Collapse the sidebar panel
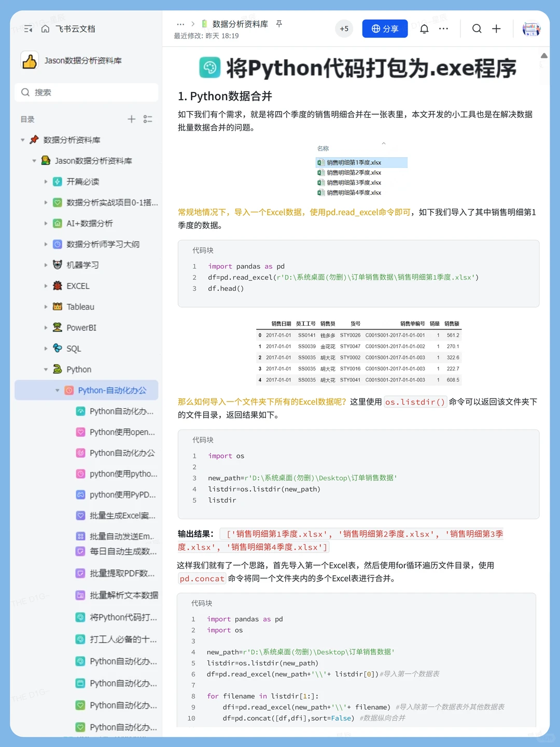The image size is (560, 747). pyautogui.click(x=28, y=29)
